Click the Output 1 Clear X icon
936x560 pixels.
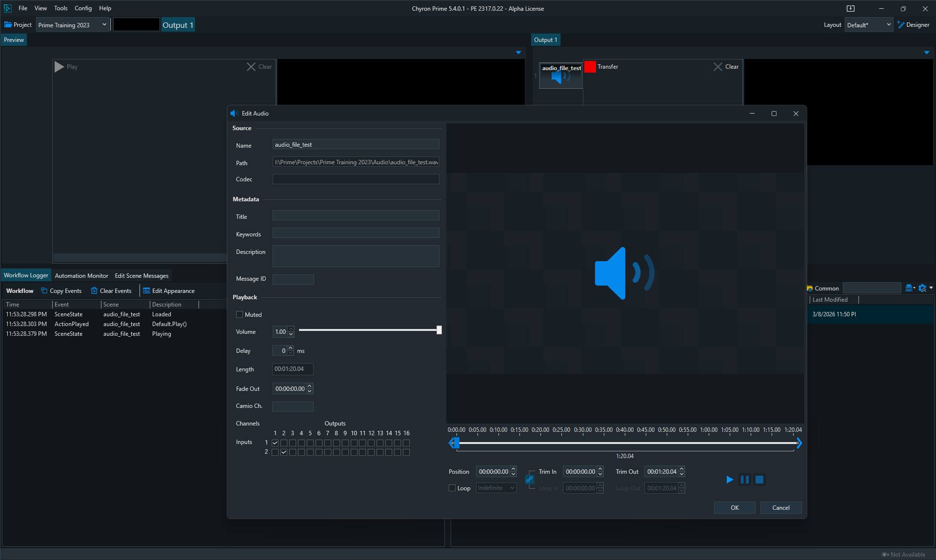pyautogui.click(x=718, y=67)
